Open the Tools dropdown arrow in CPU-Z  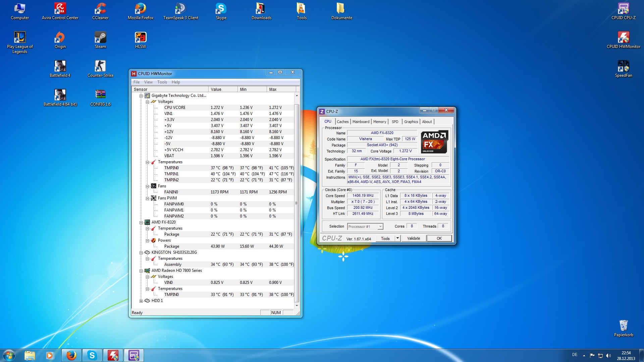click(397, 238)
